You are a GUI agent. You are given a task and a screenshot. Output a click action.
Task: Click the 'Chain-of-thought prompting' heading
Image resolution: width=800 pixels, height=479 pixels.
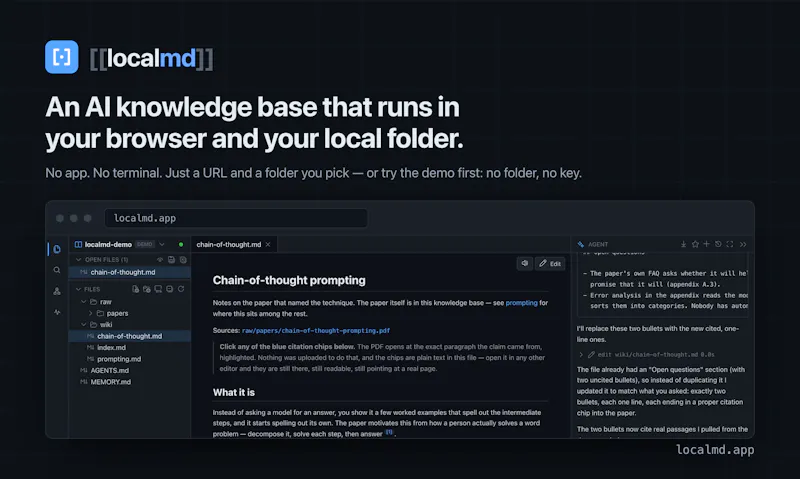tap(289, 281)
